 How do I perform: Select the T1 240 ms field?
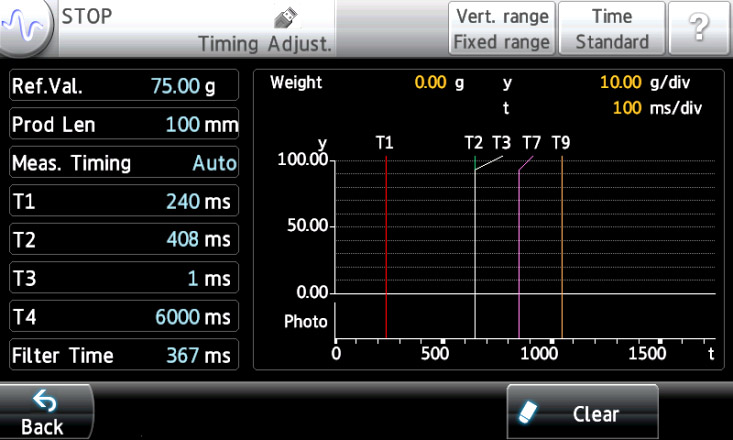[124, 201]
